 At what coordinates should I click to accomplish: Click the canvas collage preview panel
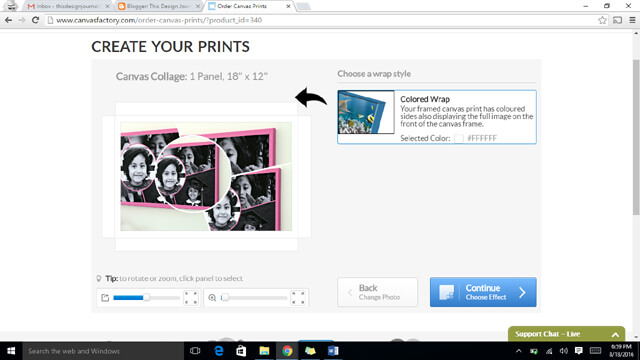(206, 177)
